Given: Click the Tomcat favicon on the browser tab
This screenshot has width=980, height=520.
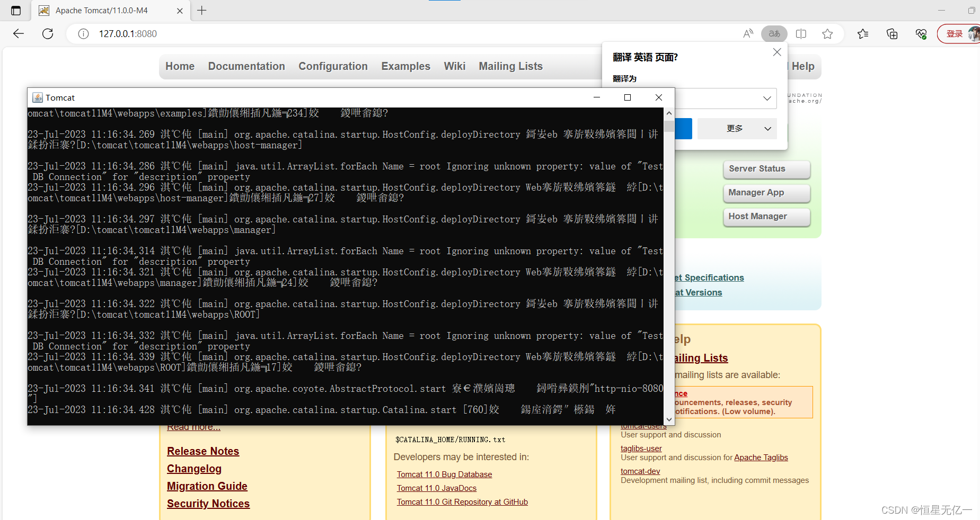Looking at the screenshot, I should pos(45,10).
